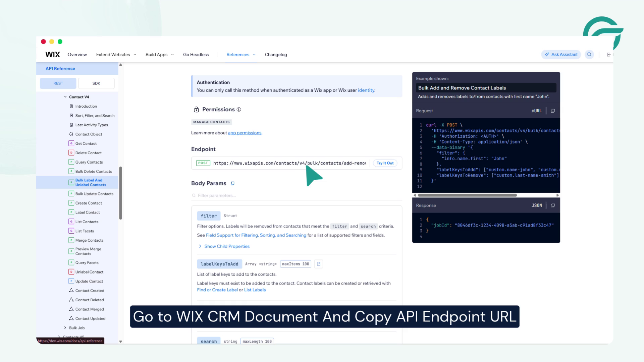The height and width of the screenshot is (362, 644).
Task: Click Bulk Delete Contacts method icon
Action: 71,171
